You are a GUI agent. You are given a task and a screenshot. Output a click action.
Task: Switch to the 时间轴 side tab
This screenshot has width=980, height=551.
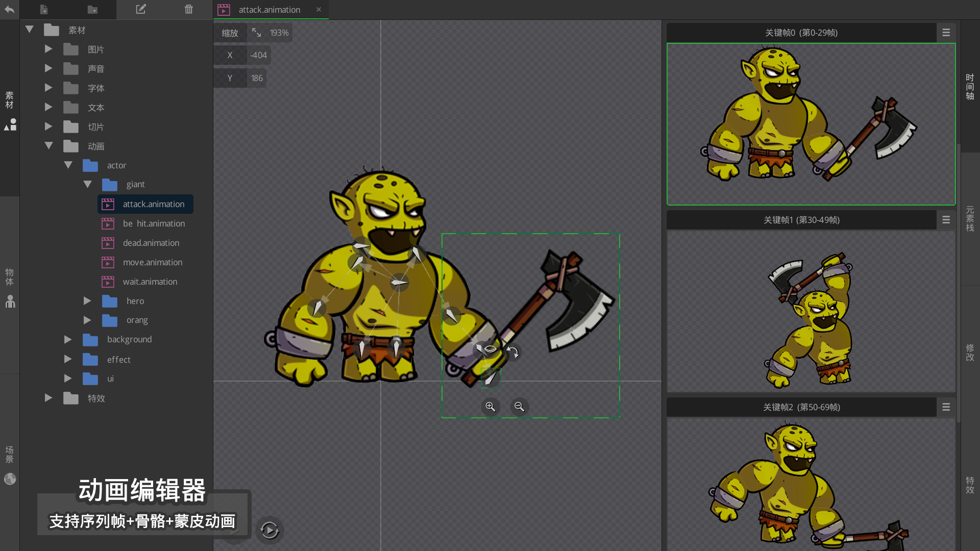click(x=970, y=87)
